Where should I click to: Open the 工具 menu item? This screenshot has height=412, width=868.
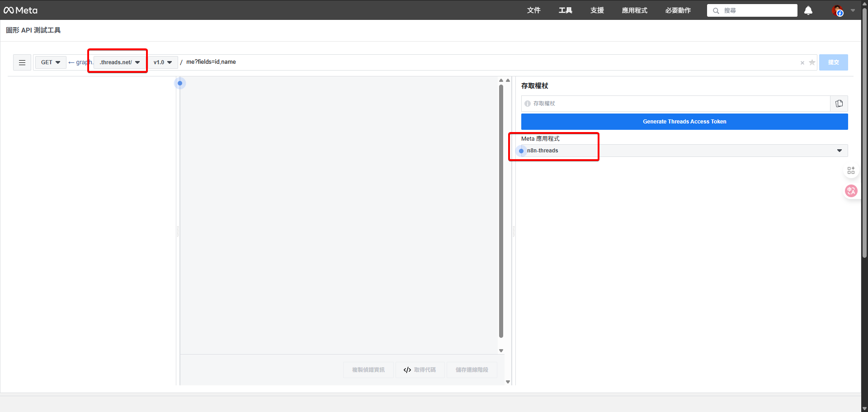coord(565,10)
